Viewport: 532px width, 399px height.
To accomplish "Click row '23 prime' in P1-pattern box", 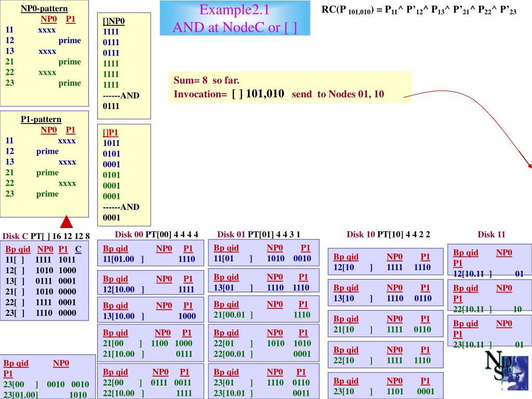I will point(32,194).
